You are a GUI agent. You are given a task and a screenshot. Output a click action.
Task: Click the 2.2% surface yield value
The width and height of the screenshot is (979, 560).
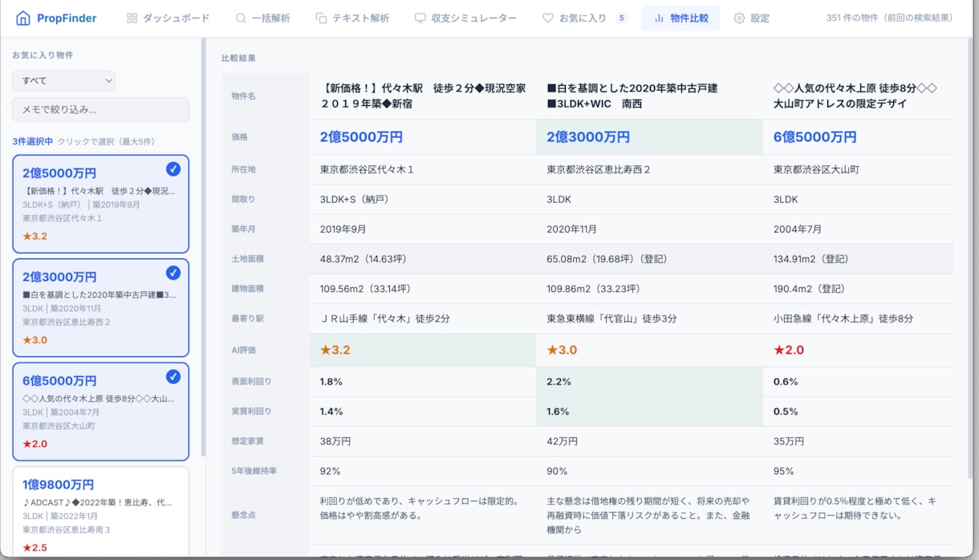[559, 382]
